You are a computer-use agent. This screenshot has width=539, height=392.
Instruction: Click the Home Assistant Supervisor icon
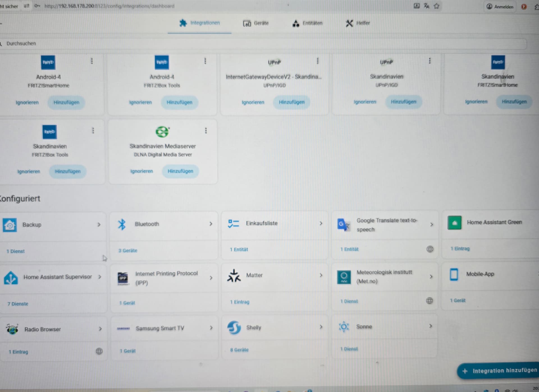pyautogui.click(x=11, y=278)
